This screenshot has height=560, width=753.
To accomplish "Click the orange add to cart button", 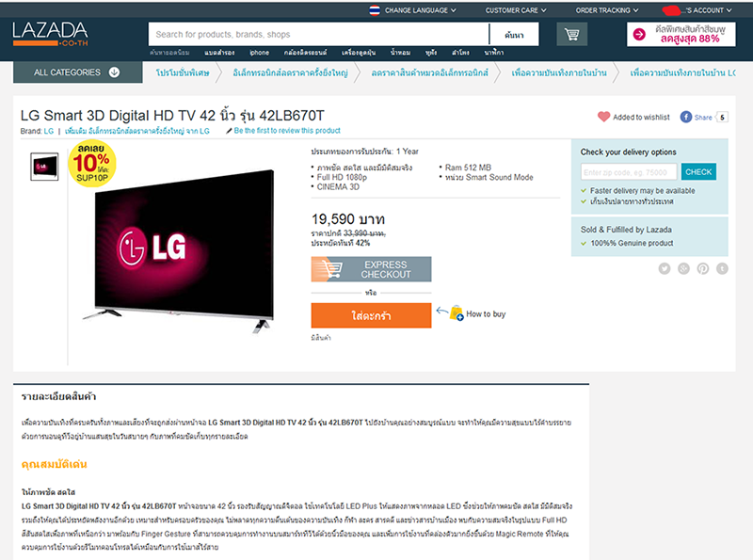I will (371, 315).
